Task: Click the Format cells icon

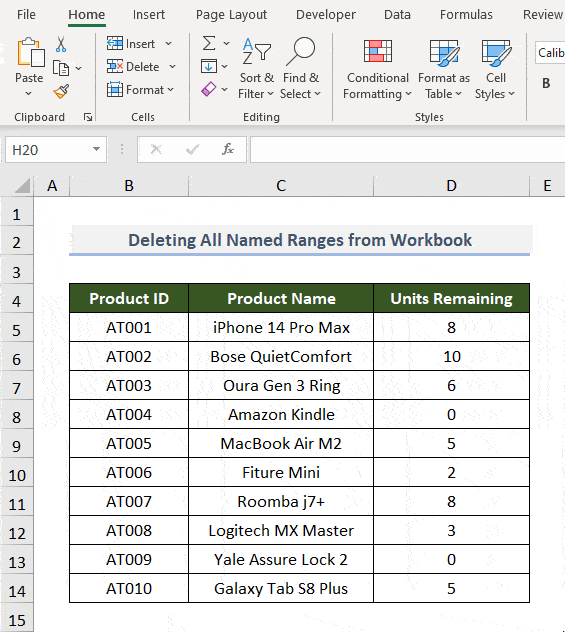Action: pyautogui.click(x=115, y=89)
